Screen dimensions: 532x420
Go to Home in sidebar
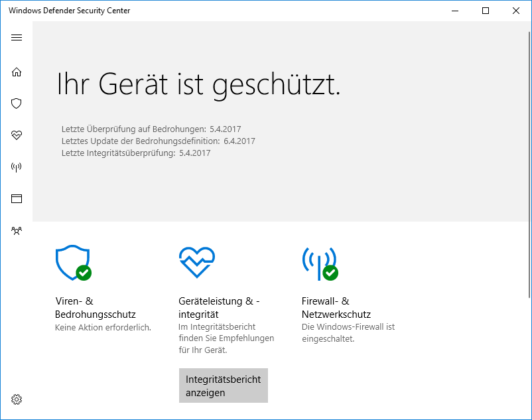coord(17,72)
